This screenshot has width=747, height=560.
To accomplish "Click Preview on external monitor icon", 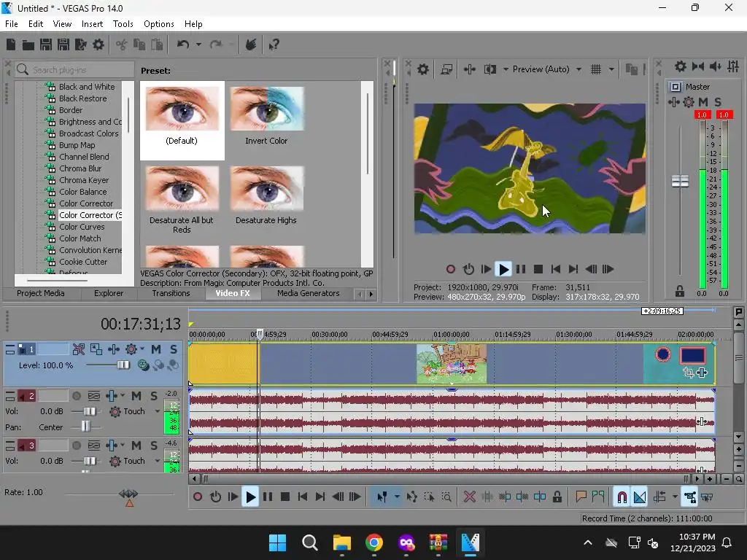I will [446, 69].
